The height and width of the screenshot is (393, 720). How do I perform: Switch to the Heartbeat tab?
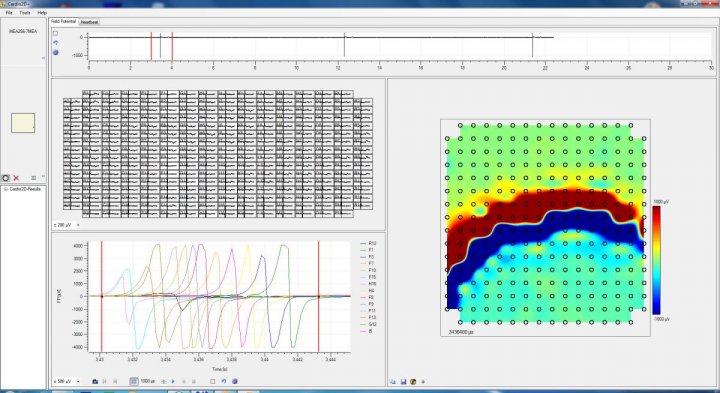(x=90, y=22)
